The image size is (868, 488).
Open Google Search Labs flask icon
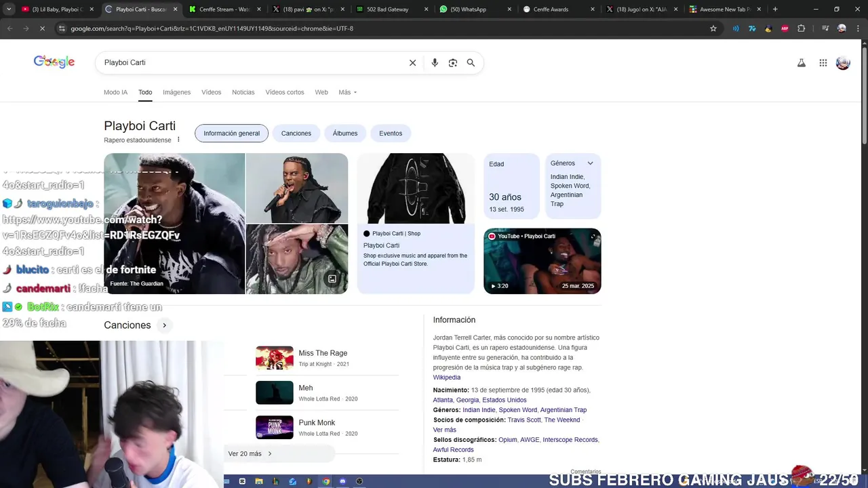pyautogui.click(x=802, y=62)
